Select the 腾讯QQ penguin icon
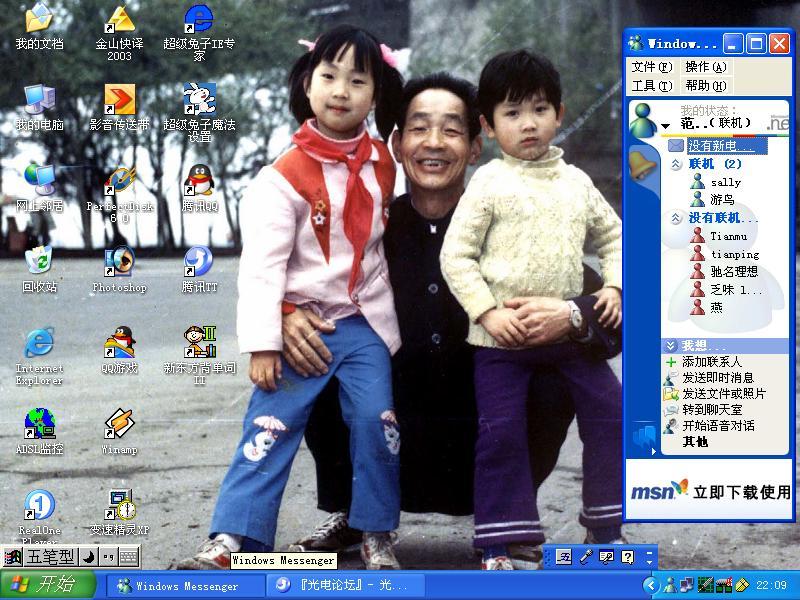 (199, 188)
